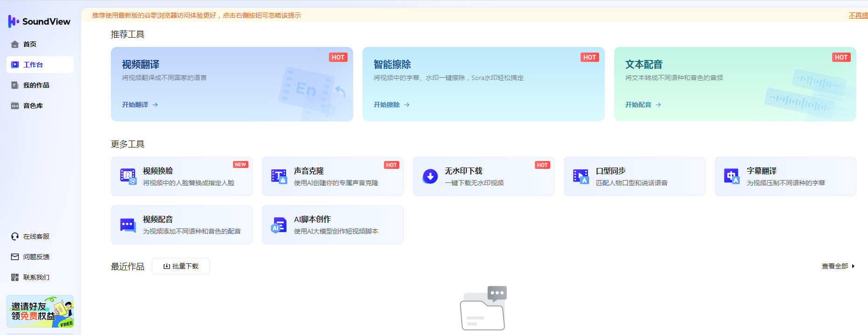Screen dimensions: 868x335
Task: Click the 开始擦除 link
Action: pos(392,105)
